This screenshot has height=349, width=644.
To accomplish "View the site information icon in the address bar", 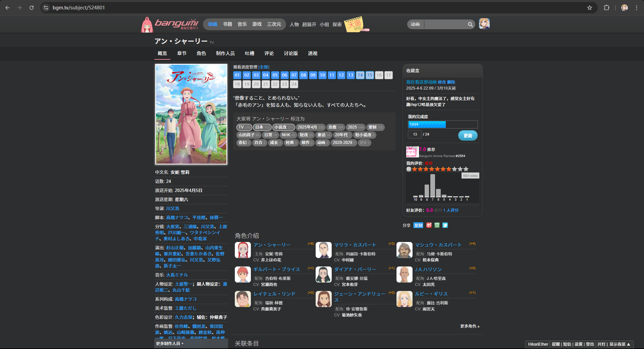I will pos(46,7).
